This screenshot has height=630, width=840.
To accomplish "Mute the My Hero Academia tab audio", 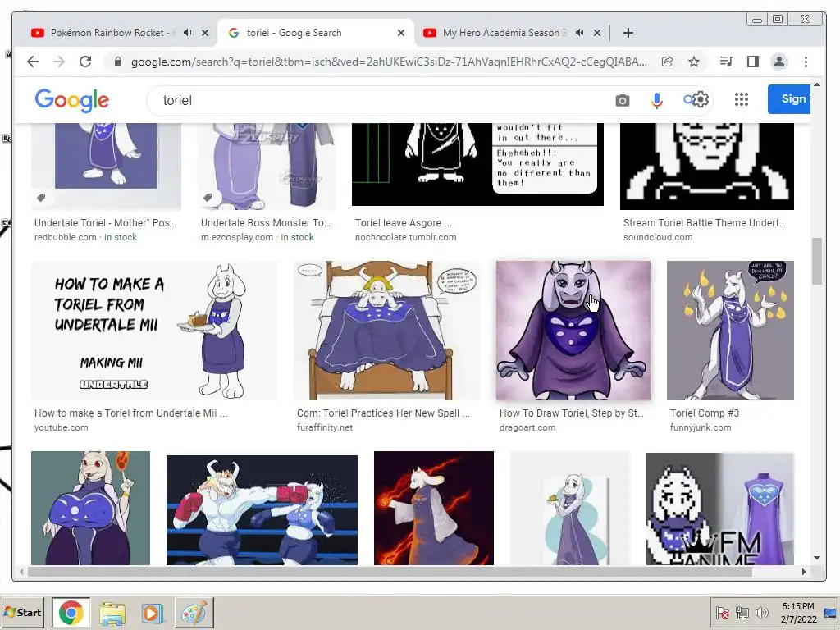I will 580,33.
